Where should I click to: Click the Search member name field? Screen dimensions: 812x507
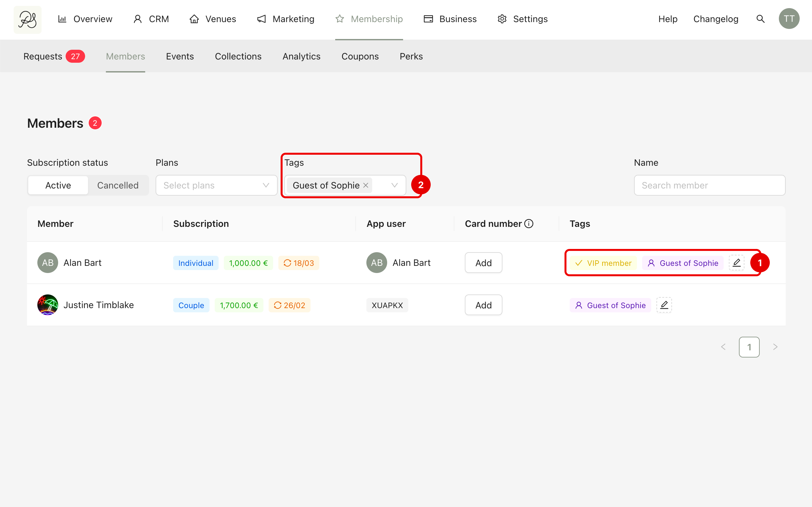(x=709, y=186)
